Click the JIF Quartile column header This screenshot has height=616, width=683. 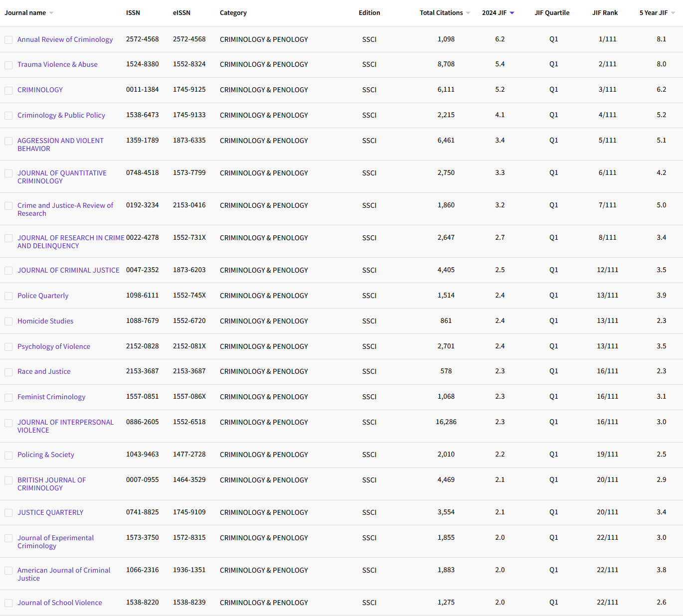(552, 13)
